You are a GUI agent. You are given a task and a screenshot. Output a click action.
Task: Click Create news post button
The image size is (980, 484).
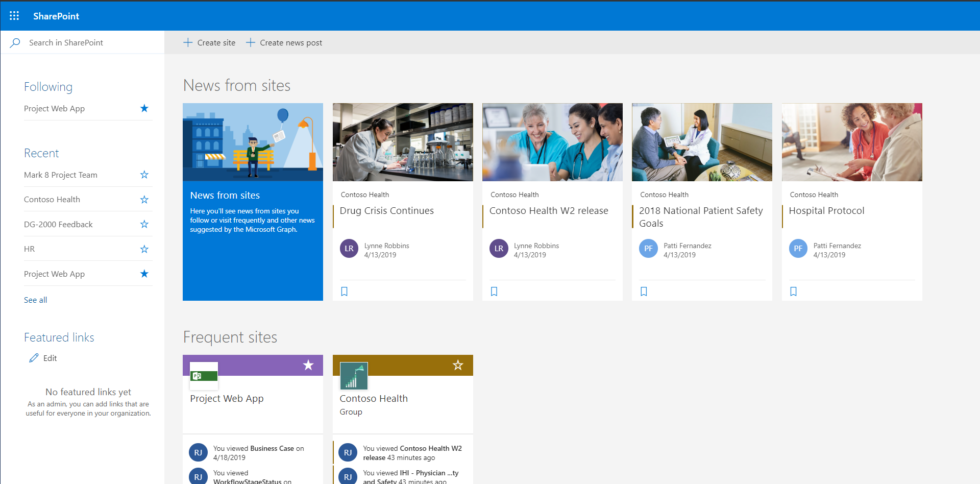(284, 42)
